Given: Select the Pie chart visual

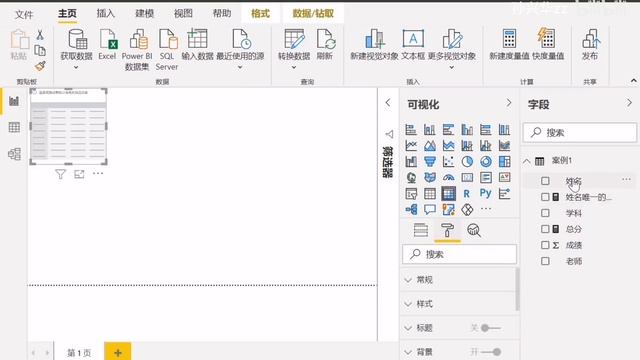Looking at the screenshot, I should [467, 162].
